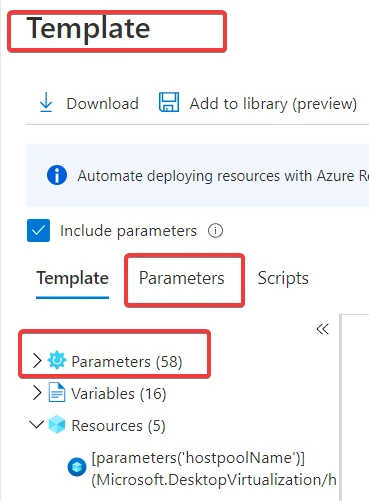Click the hostpool resource icon
Viewport: 369px width, 501px height.
(77, 467)
